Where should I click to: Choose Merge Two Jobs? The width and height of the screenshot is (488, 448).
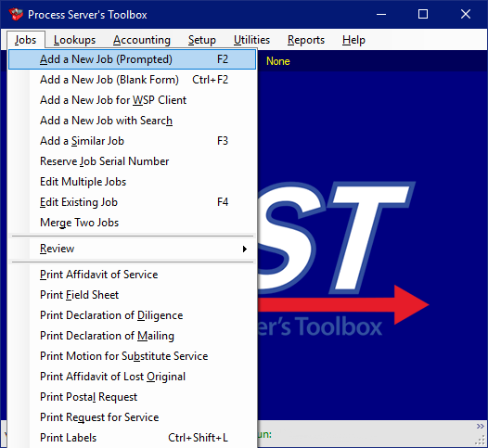point(133,223)
